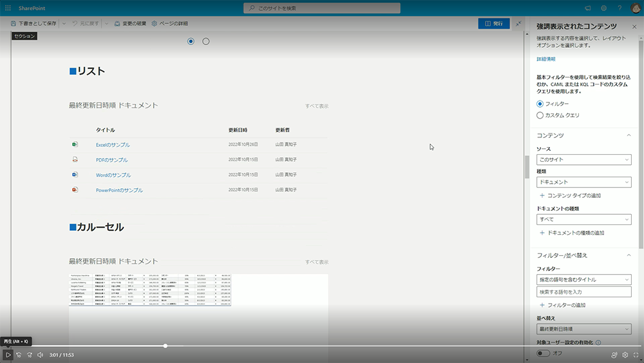Image resolution: width=644 pixels, height=363 pixels.
Task: Click the search magnifier icon in the search box
Action: click(252, 8)
